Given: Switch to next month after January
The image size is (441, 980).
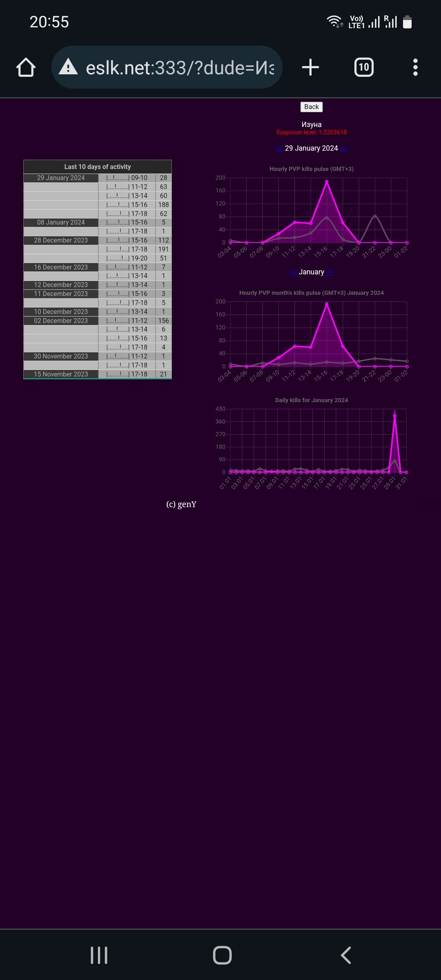Looking at the screenshot, I should coord(330,272).
